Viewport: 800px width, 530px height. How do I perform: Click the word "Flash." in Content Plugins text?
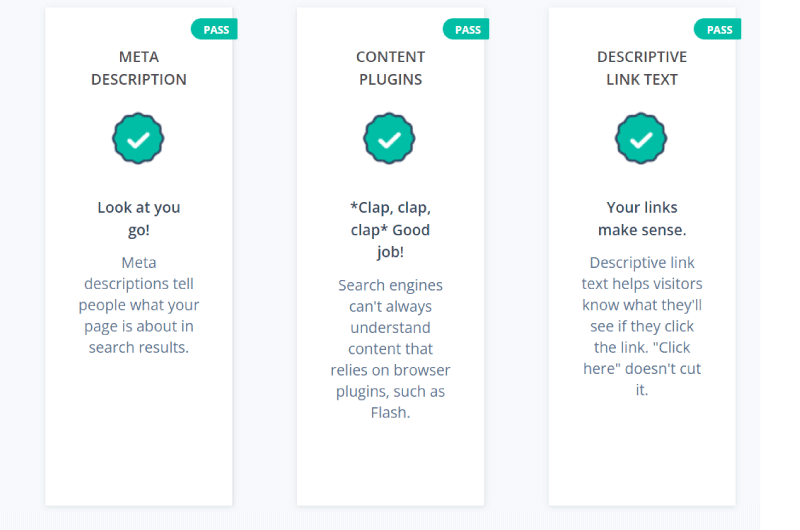coord(390,412)
